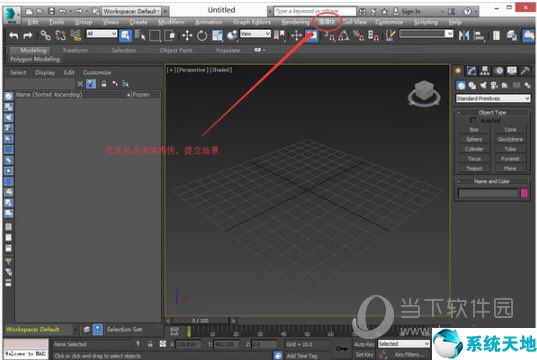
Task: Collapse the Name and Color rollout
Action: pyautogui.click(x=492, y=181)
